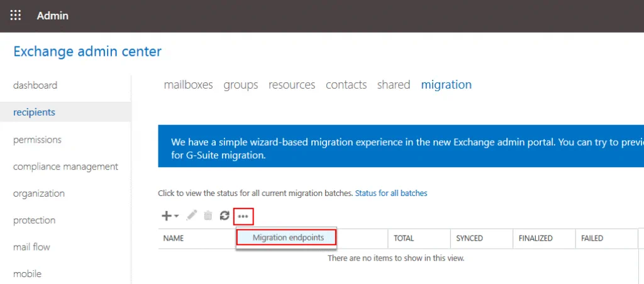Switch to the mailboxes tab
Viewport: 644px width, 284px height.
(188, 85)
